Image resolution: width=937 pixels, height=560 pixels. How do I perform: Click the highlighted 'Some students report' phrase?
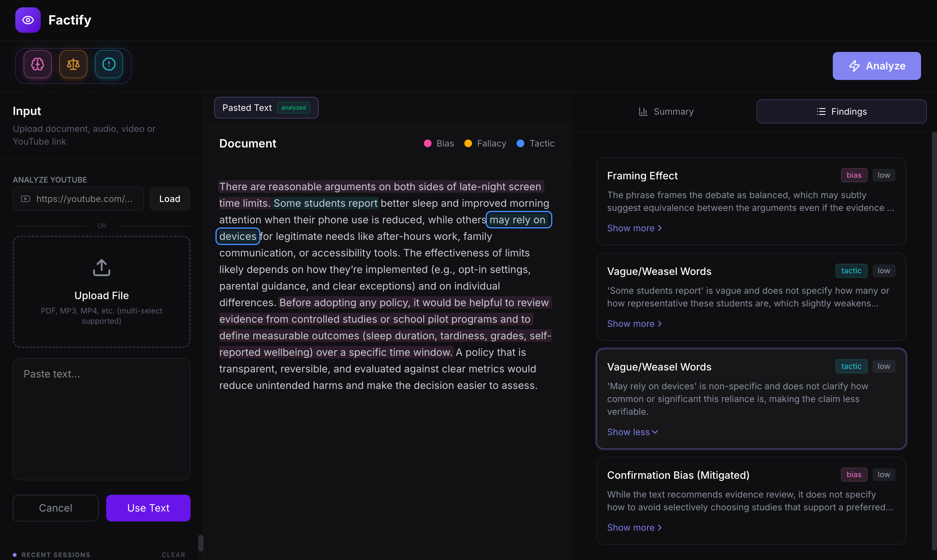tap(325, 204)
